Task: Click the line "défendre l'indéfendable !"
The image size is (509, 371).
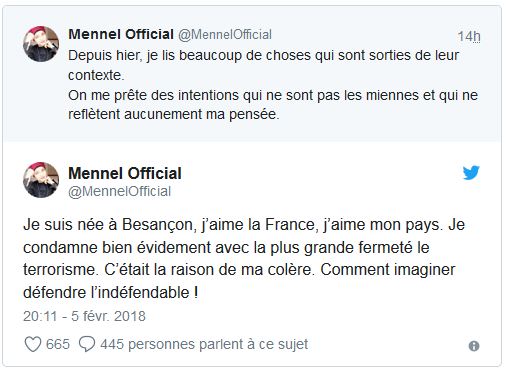Action: (x=110, y=293)
